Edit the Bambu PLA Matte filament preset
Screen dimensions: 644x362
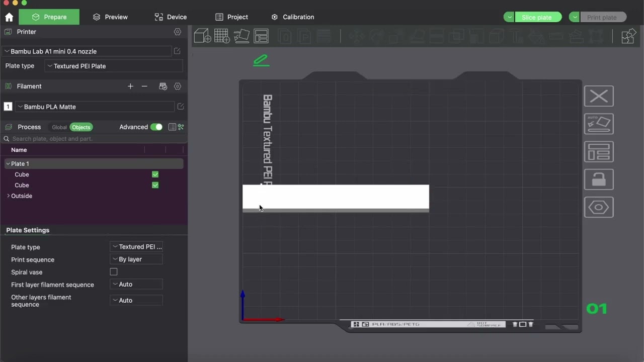181,107
